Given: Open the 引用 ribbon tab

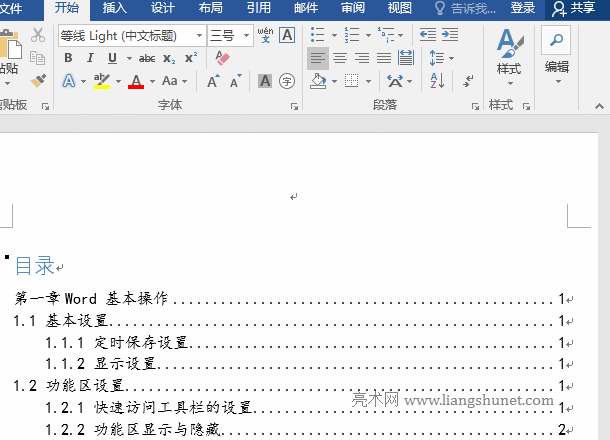Looking at the screenshot, I should coord(259,8).
